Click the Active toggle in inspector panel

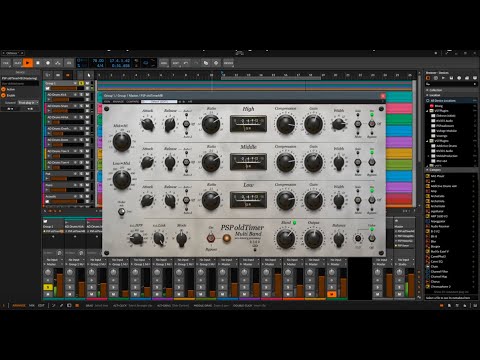point(4,89)
